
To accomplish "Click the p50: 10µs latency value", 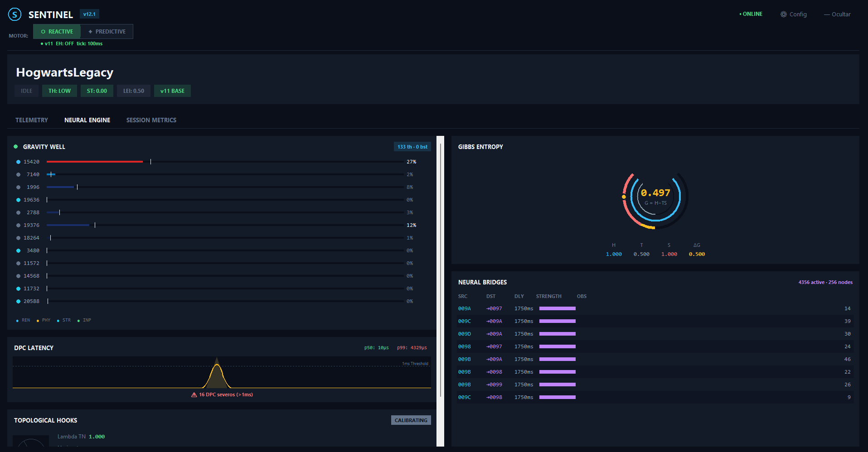I will pyautogui.click(x=377, y=348).
